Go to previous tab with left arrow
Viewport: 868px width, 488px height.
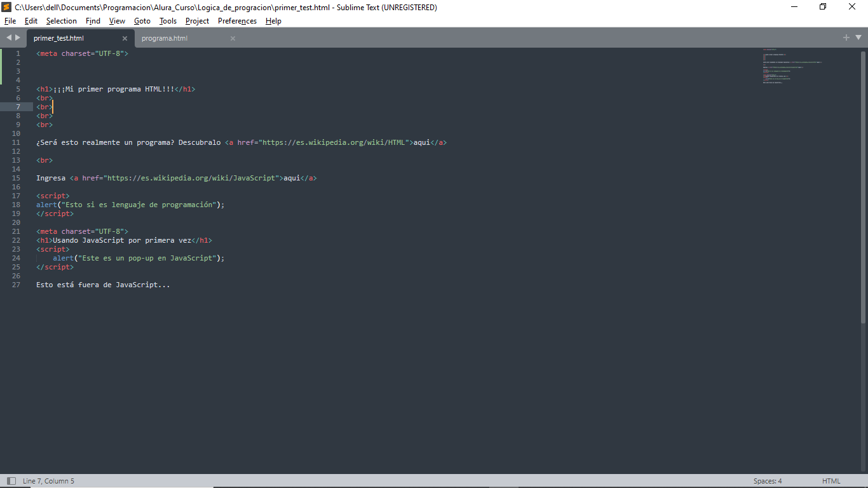click(x=9, y=37)
